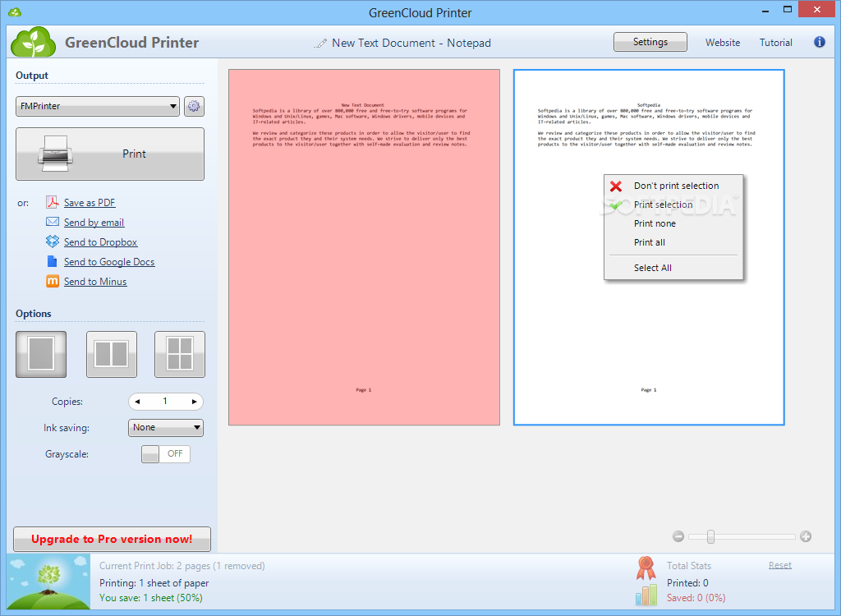Click 'Current Print Job' status text

(182, 566)
